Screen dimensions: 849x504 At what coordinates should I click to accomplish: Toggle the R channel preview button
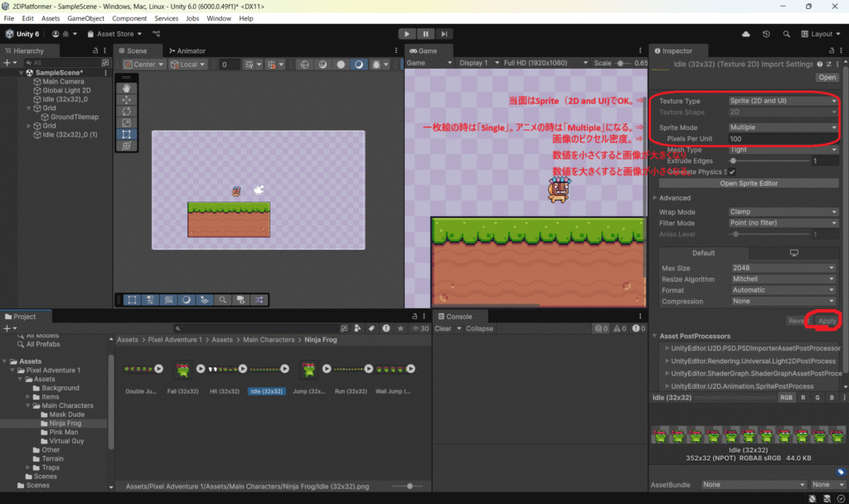point(803,397)
